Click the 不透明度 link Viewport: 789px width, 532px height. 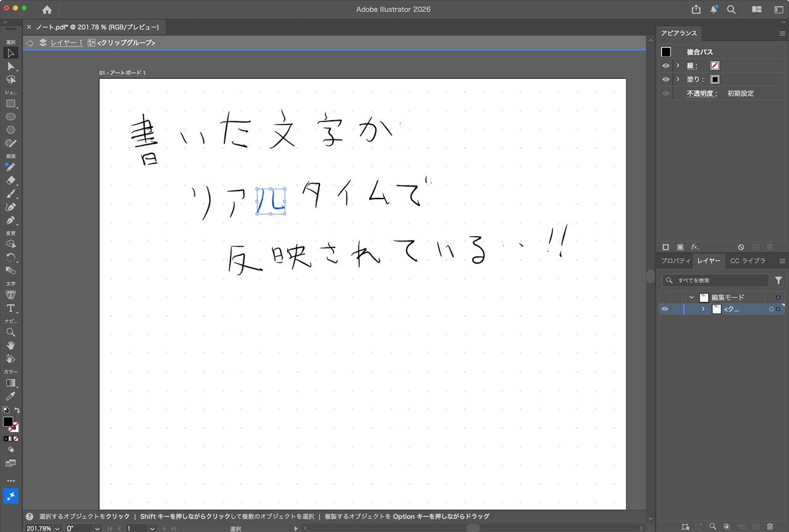point(702,94)
